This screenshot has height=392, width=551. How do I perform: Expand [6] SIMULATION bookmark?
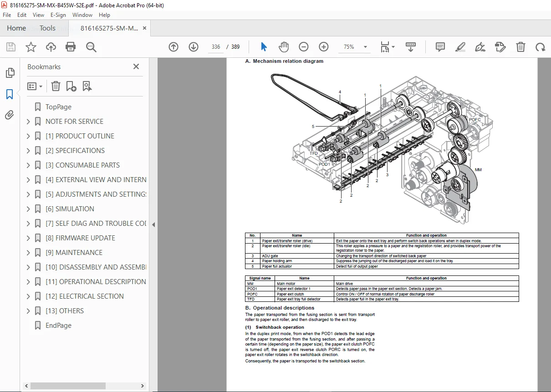[x=28, y=209]
